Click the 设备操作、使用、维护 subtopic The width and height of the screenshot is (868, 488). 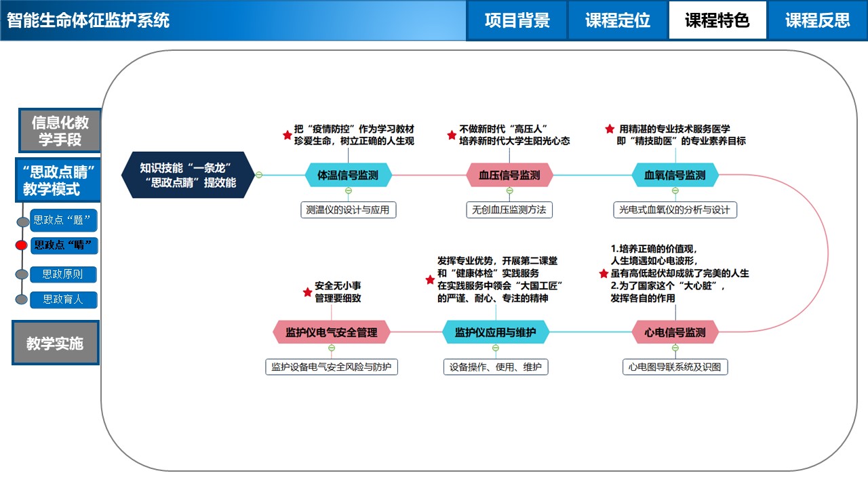496,367
